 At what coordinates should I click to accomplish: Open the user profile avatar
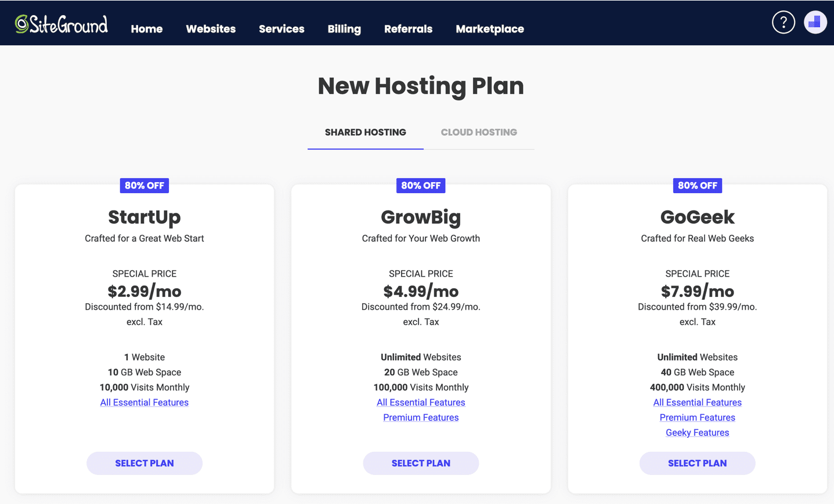[815, 23]
